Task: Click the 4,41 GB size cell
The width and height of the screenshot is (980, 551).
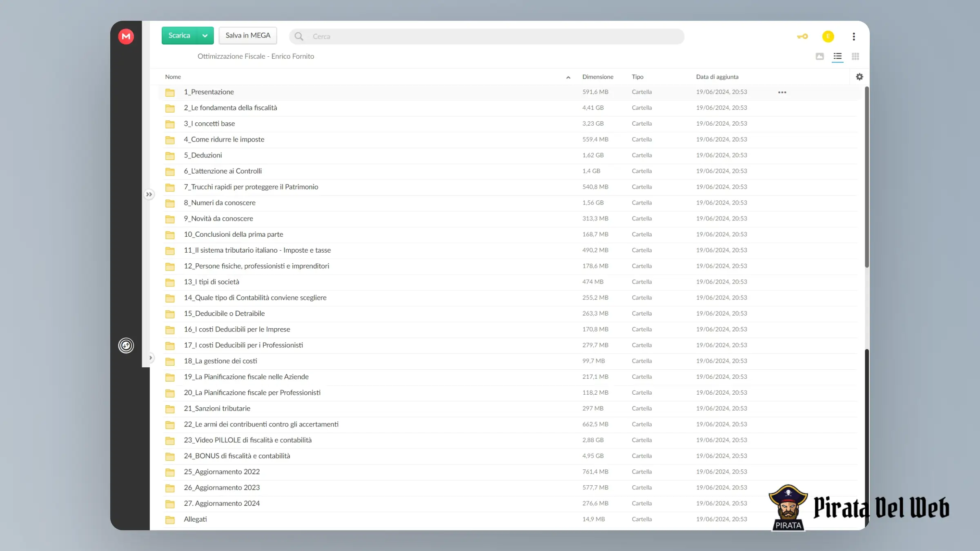Action: (x=593, y=108)
